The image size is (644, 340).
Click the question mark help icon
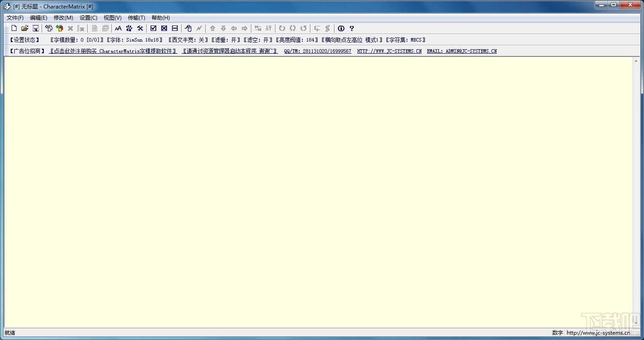pyautogui.click(x=352, y=28)
